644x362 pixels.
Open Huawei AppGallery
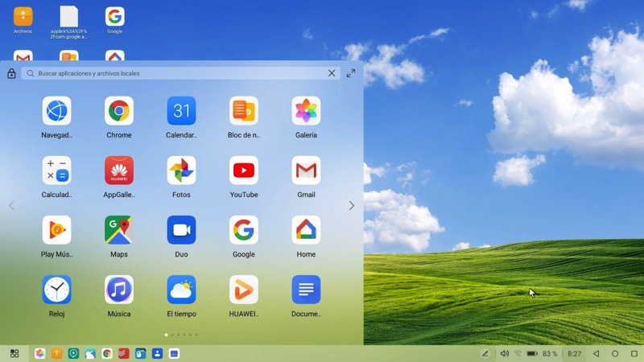pyautogui.click(x=119, y=171)
